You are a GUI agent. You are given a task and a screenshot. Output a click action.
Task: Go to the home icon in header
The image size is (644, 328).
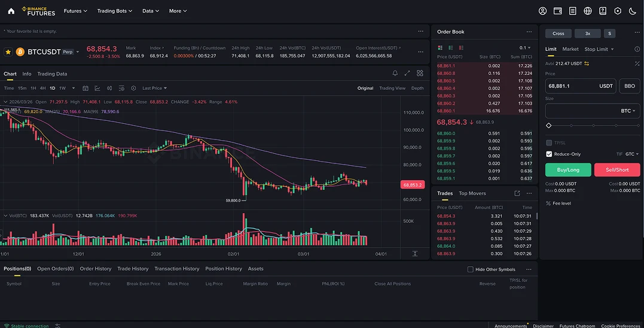pos(11,11)
